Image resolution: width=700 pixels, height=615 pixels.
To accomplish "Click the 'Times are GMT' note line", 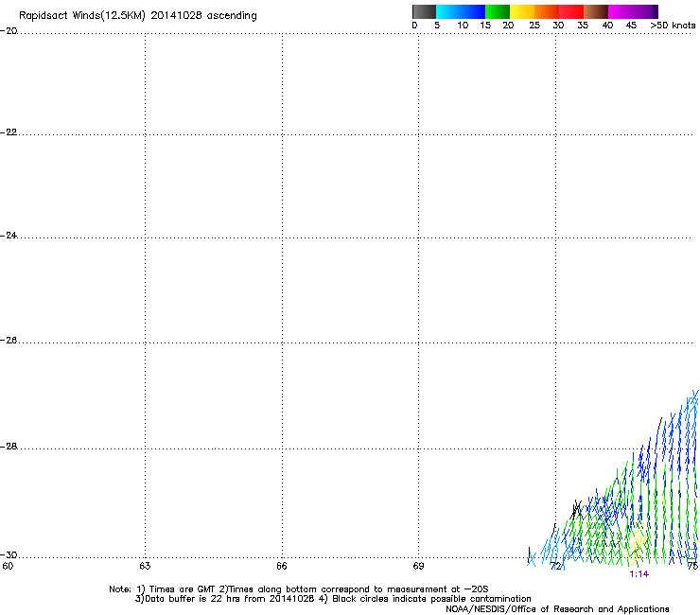I will click(299, 589).
